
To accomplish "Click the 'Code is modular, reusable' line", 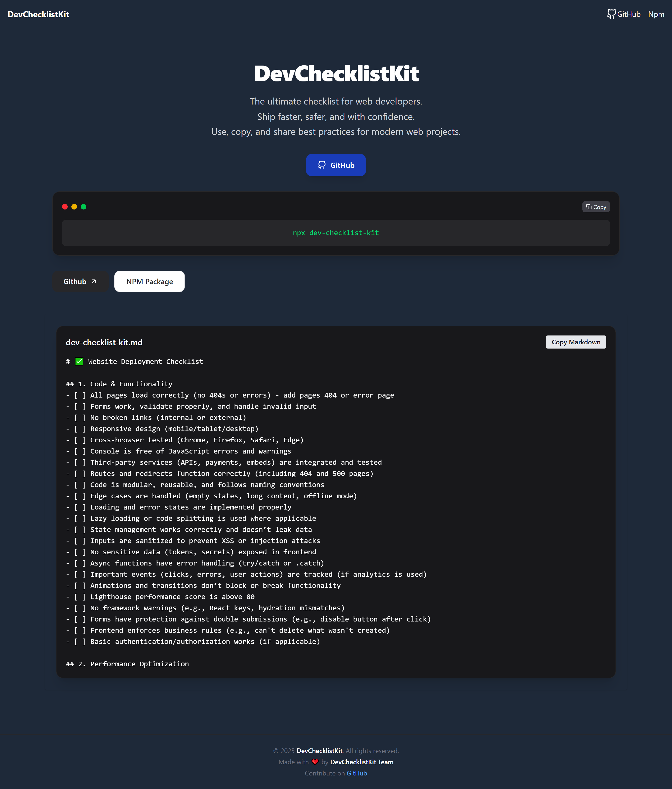I will click(x=195, y=485).
